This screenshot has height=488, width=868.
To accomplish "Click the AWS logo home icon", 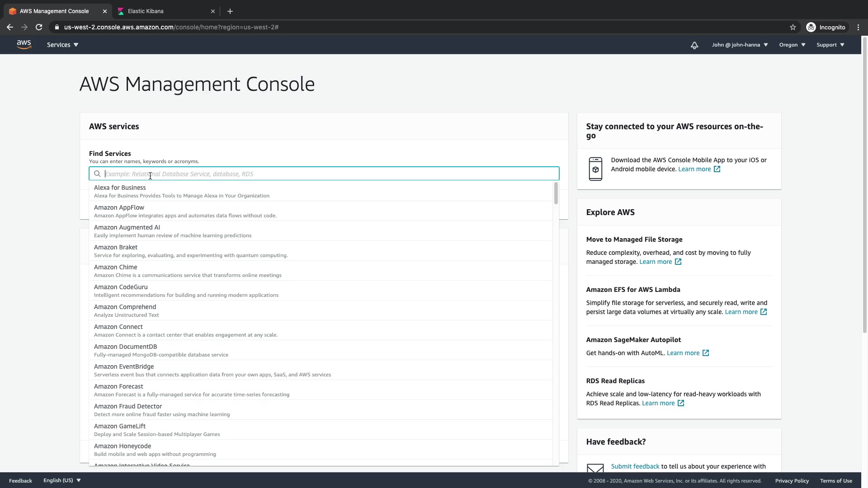I will click(24, 44).
